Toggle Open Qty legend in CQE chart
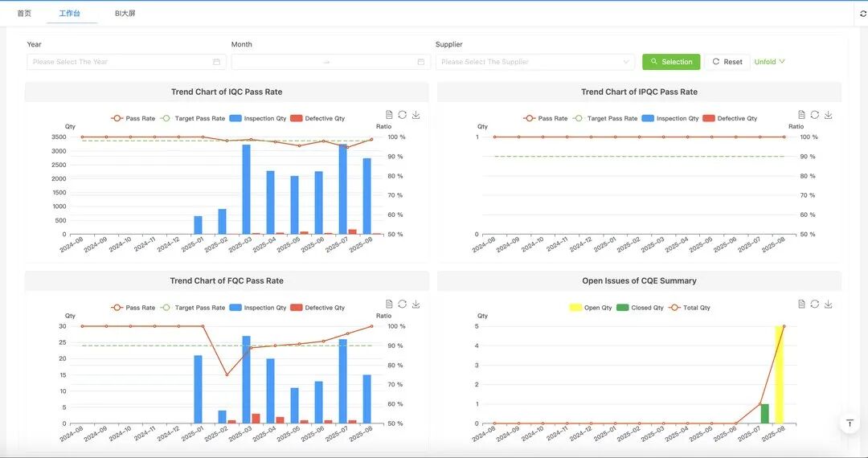 [x=591, y=308]
